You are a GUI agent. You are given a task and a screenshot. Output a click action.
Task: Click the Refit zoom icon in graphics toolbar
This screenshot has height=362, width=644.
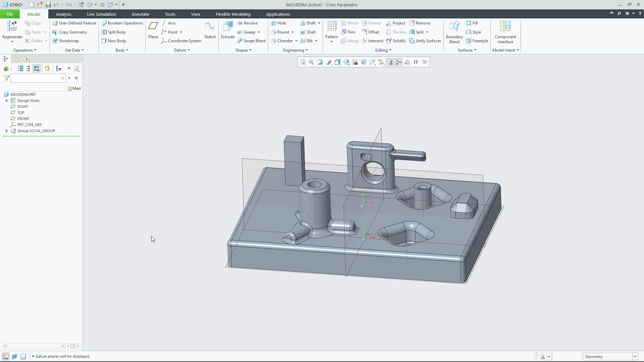click(303, 62)
